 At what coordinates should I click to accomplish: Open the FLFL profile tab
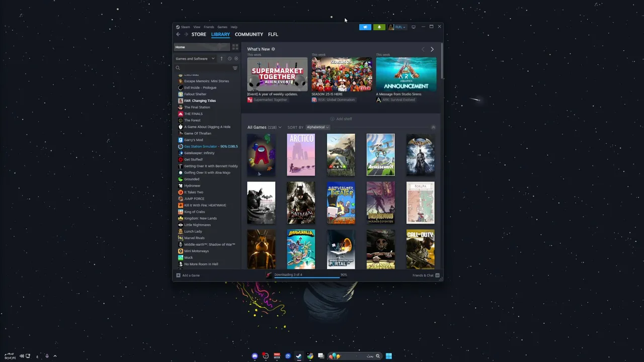(x=273, y=34)
